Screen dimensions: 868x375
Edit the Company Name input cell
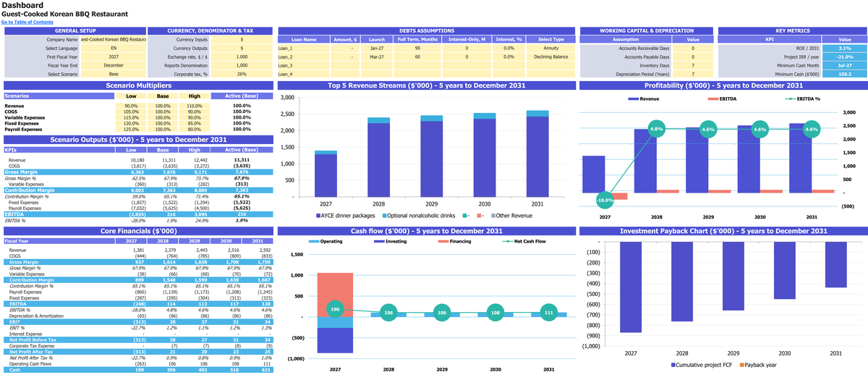click(114, 39)
